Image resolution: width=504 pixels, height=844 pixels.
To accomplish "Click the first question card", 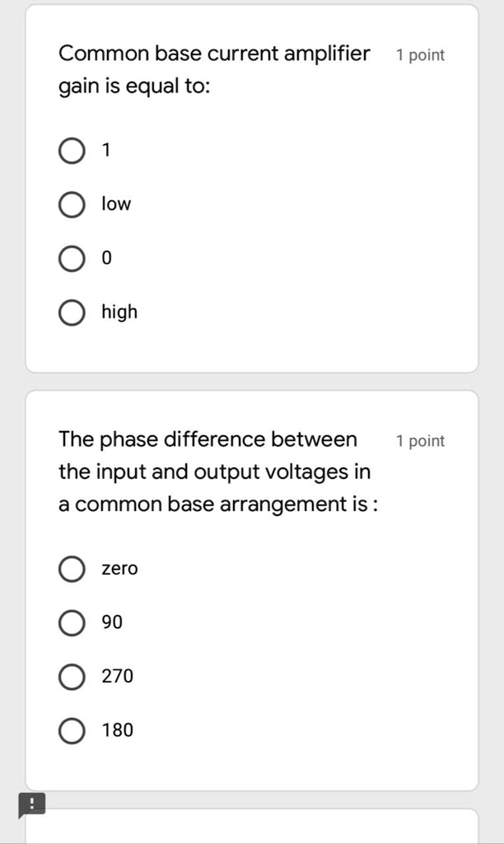I will point(252,185).
